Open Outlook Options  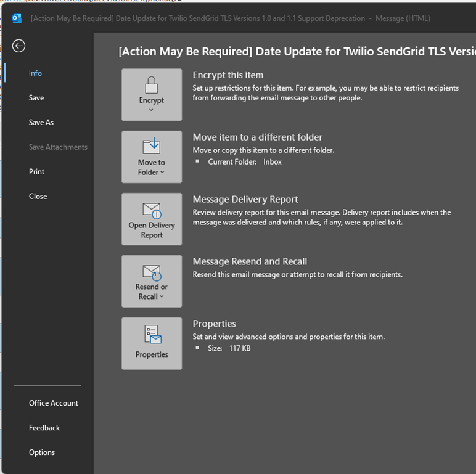[42, 452]
